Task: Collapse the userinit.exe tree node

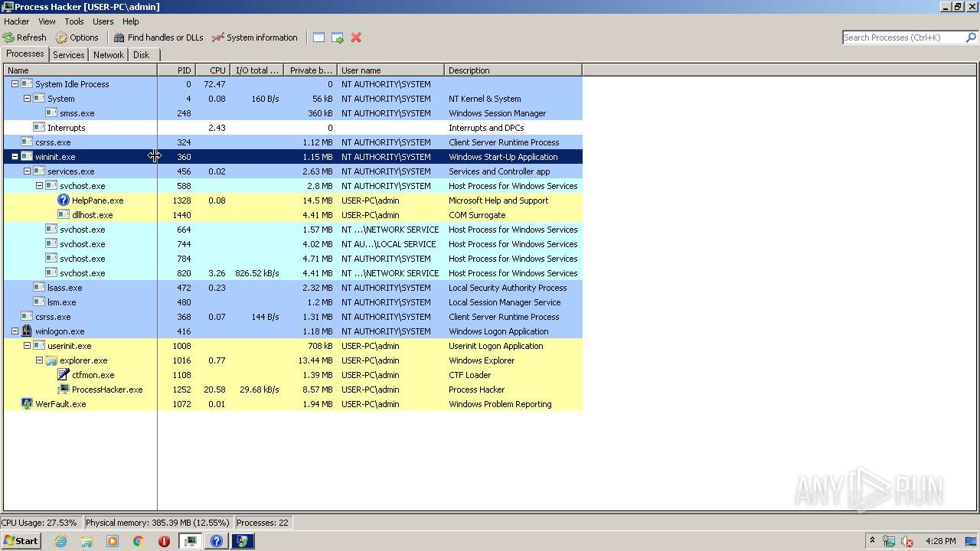Action: [27, 346]
